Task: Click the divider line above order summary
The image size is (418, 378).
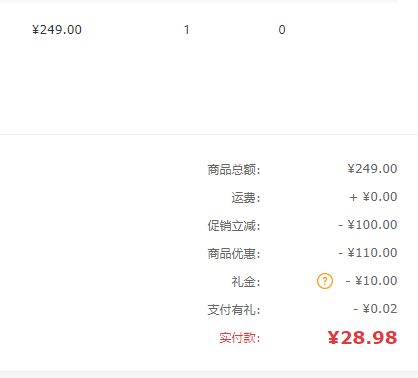Action: pyautogui.click(x=209, y=135)
